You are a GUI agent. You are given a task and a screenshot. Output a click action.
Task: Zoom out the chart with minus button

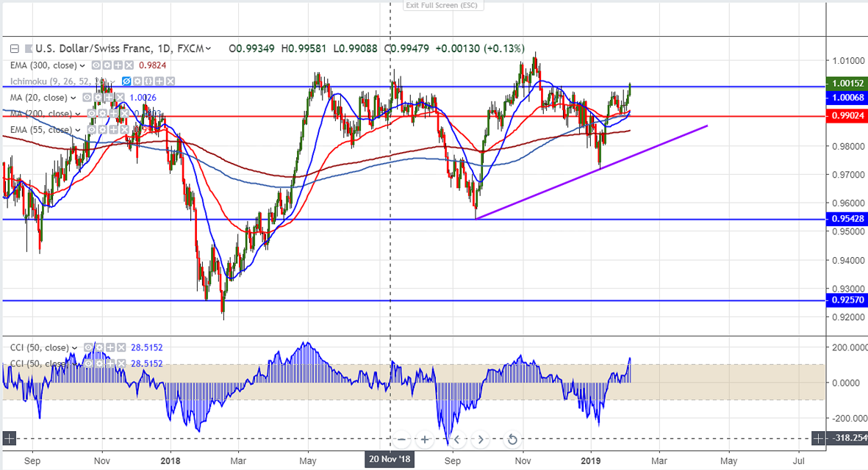point(401,440)
